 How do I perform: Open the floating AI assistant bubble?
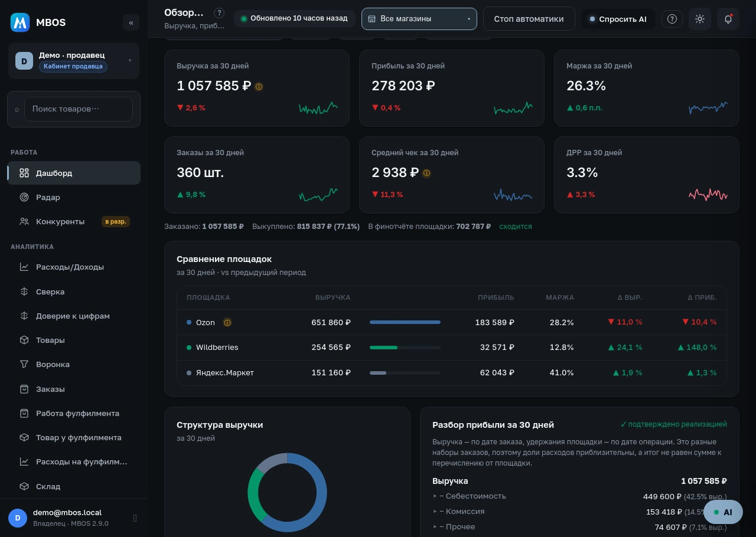[723, 512]
